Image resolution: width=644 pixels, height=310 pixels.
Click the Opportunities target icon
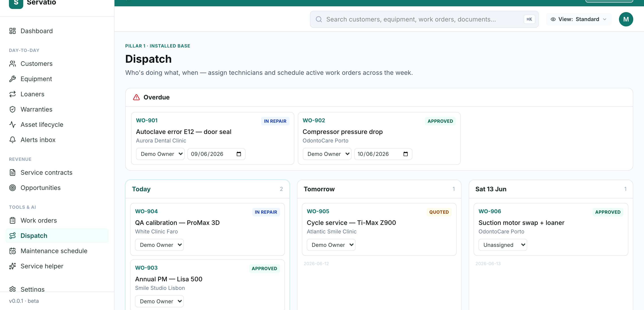13,188
